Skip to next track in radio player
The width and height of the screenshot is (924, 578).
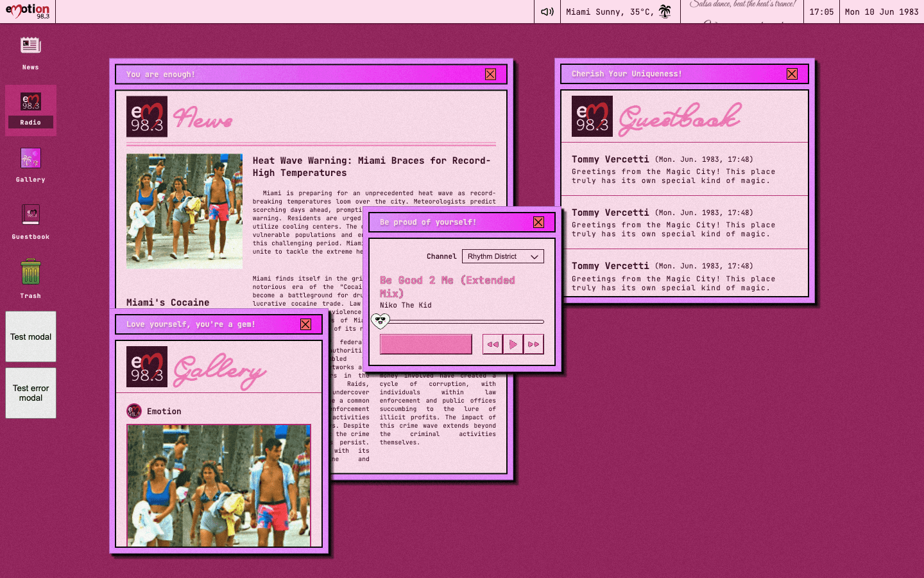coord(534,344)
